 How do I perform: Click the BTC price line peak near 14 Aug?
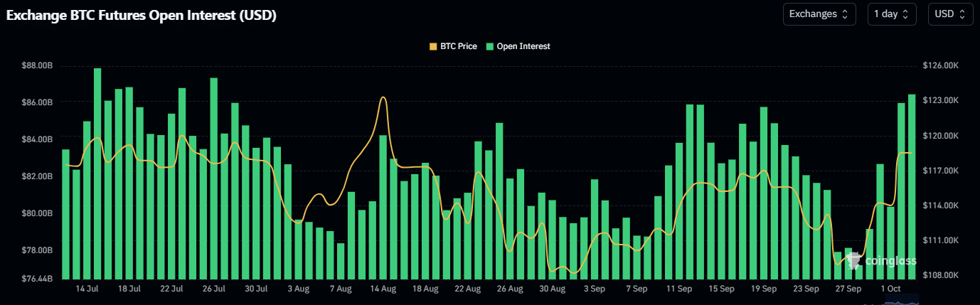[384, 97]
